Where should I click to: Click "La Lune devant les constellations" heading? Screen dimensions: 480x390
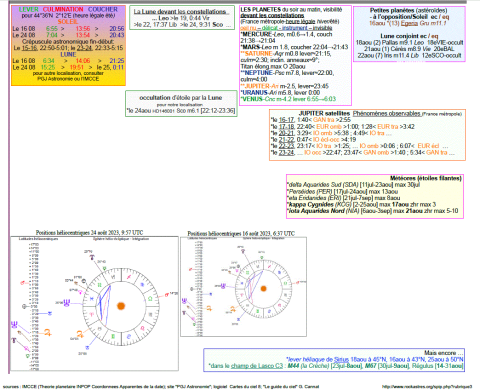pyautogui.click(x=181, y=12)
